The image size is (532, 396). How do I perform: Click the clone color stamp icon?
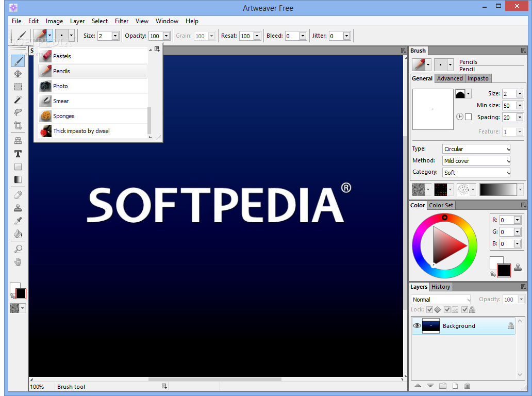(x=518, y=268)
